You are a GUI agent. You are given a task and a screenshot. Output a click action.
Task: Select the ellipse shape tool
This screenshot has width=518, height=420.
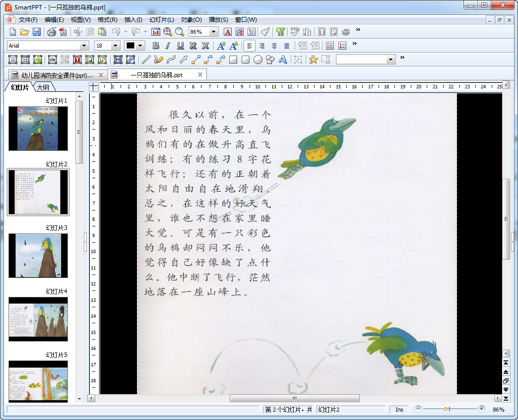coord(258,60)
